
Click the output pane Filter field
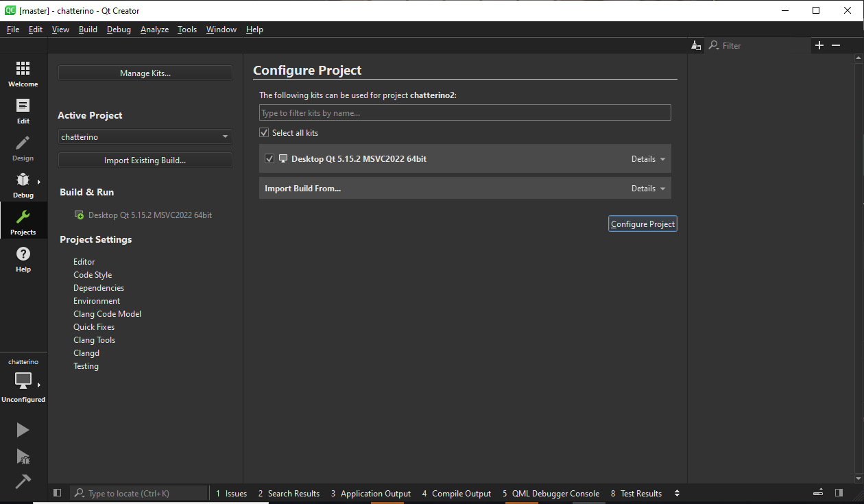click(758, 45)
